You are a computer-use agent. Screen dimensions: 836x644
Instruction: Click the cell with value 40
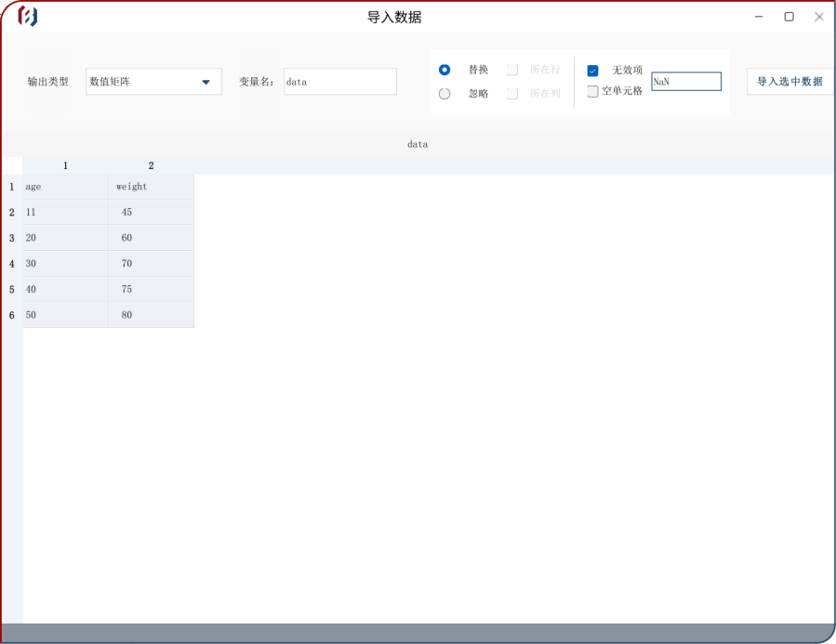click(66, 289)
